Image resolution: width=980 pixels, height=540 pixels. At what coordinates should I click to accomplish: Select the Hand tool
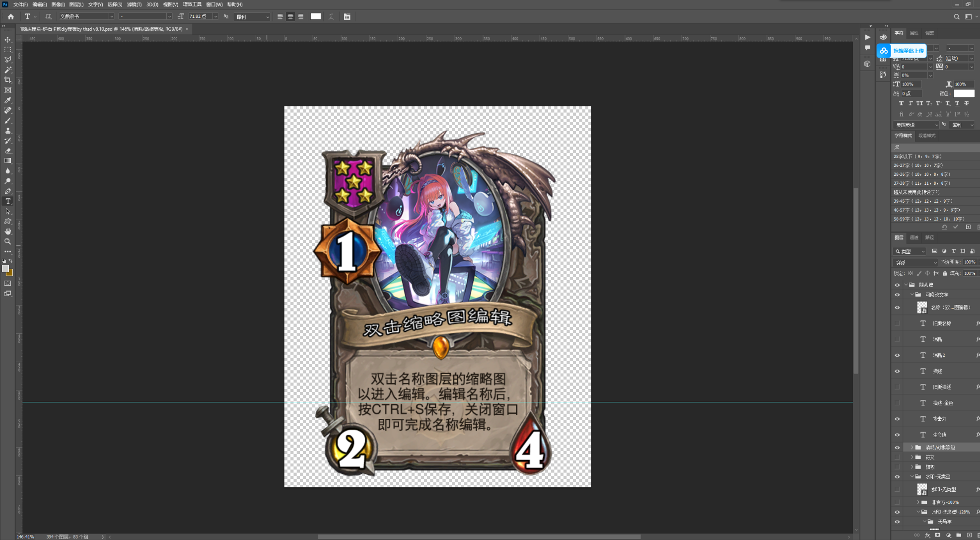[x=8, y=231]
